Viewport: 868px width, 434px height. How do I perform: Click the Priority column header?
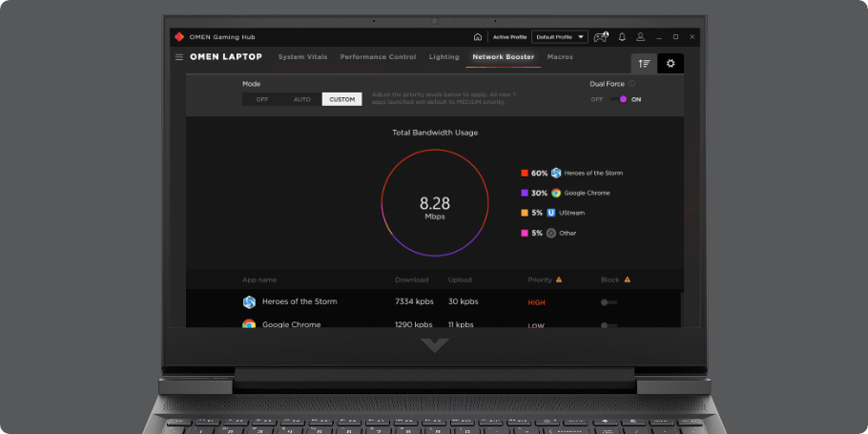click(540, 279)
